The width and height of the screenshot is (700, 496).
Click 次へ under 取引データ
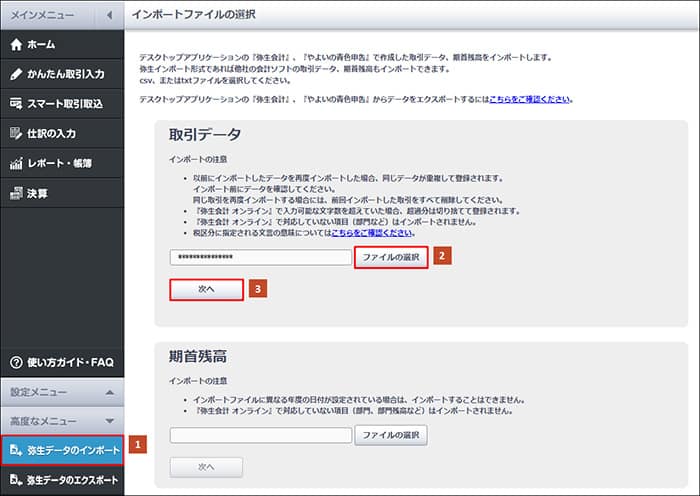tap(206, 288)
